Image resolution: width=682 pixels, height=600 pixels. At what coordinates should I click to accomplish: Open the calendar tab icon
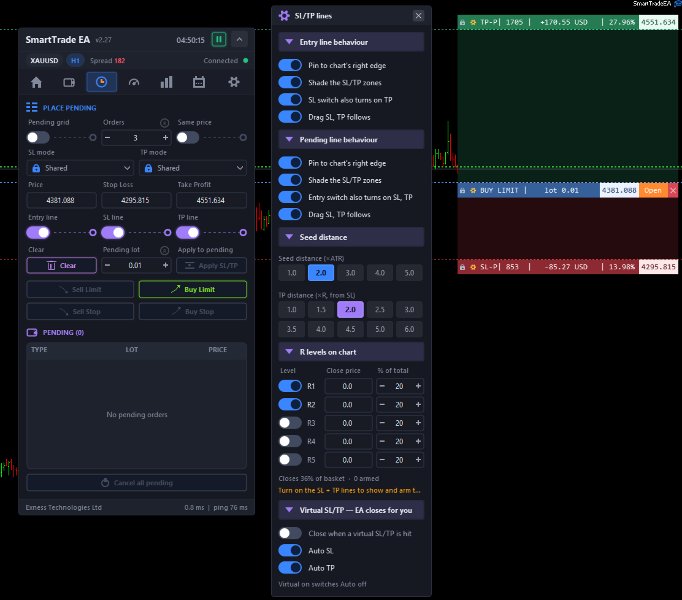(x=199, y=82)
